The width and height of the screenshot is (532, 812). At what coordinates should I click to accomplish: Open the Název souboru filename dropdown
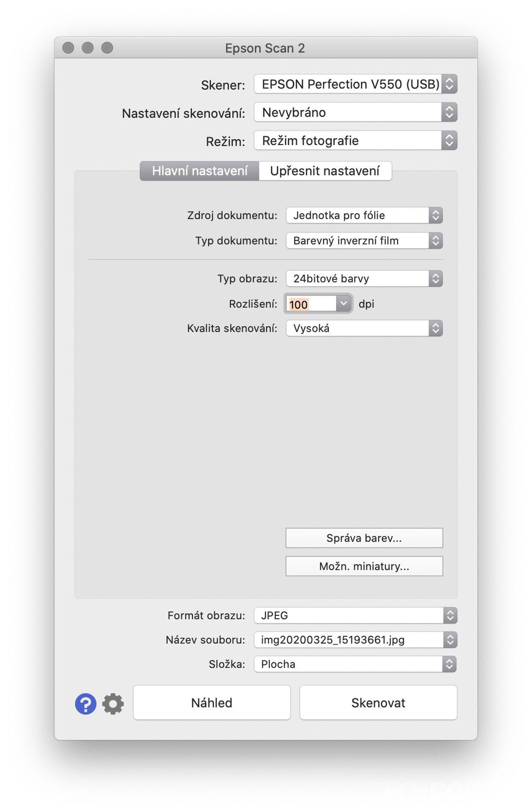[x=356, y=639]
